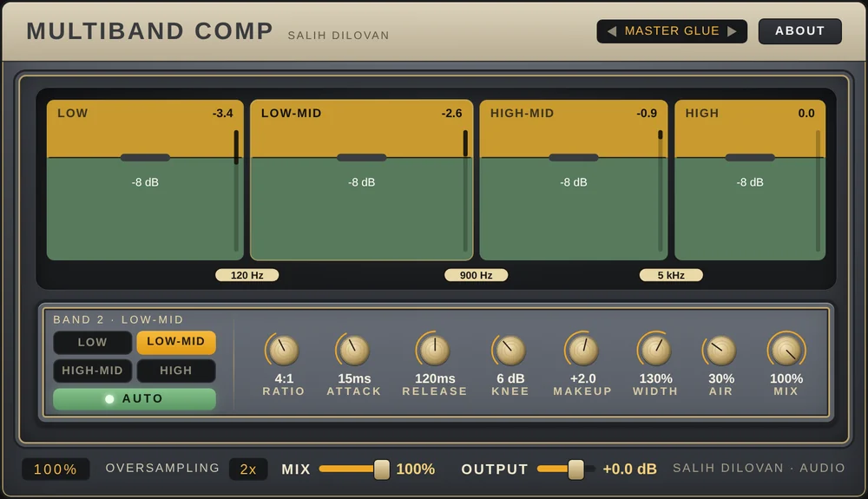The height and width of the screenshot is (499, 868).
Task: Click the 4:1 ratio value
Action: pos(284,379)
